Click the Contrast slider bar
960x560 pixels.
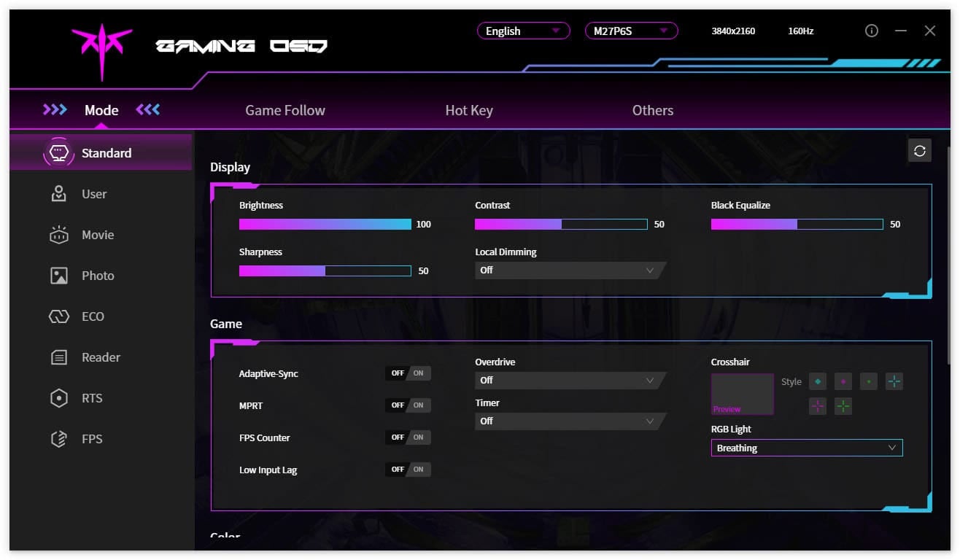point(561,225)
